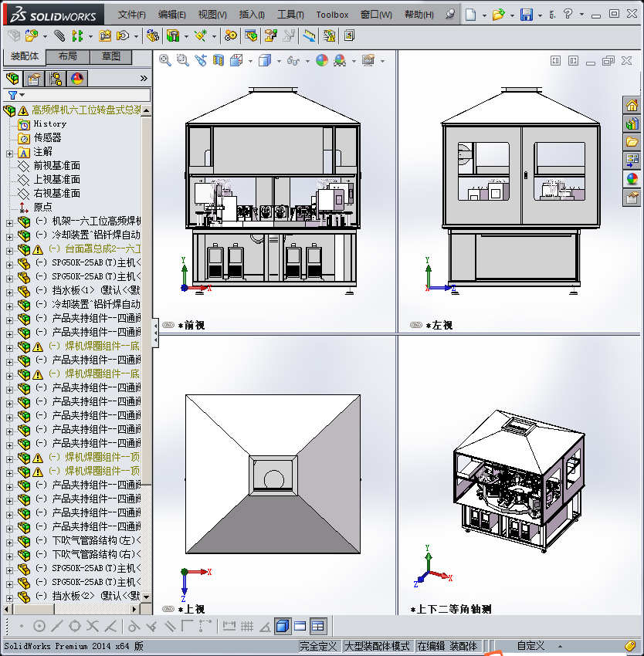Open the 帮助(H) menu
The image size is (644, 656).
tap(419, 15)
